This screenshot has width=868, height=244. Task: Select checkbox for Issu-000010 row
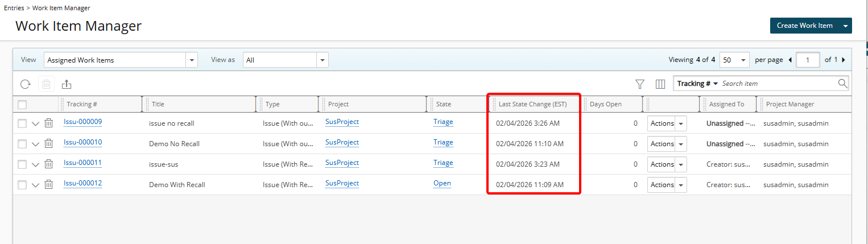tap(22, 144)
